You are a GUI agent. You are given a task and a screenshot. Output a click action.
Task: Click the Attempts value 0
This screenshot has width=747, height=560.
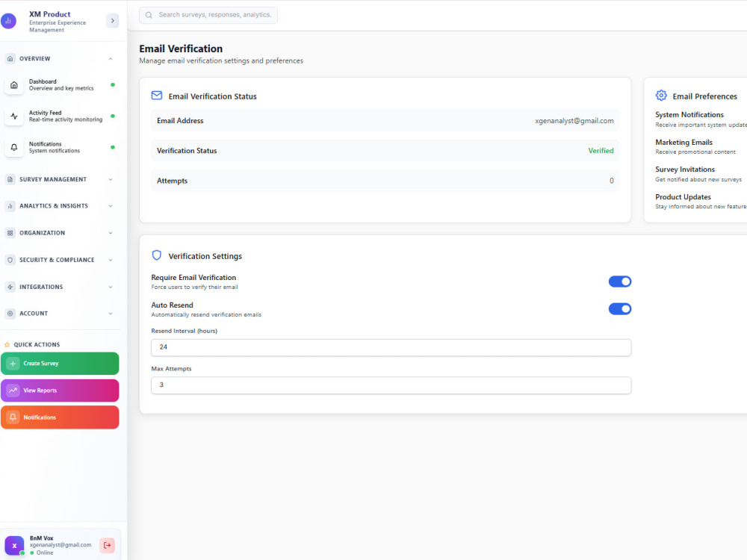[x=612, y=181]
